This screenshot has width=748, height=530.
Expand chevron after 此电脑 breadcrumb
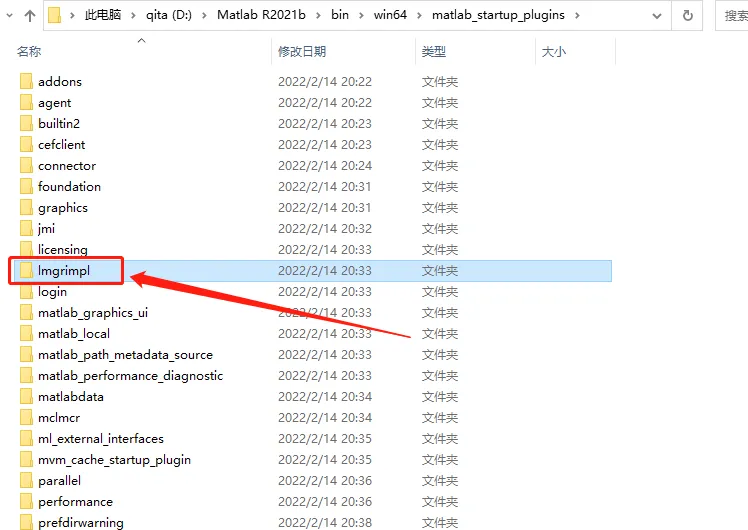(134, 16)
